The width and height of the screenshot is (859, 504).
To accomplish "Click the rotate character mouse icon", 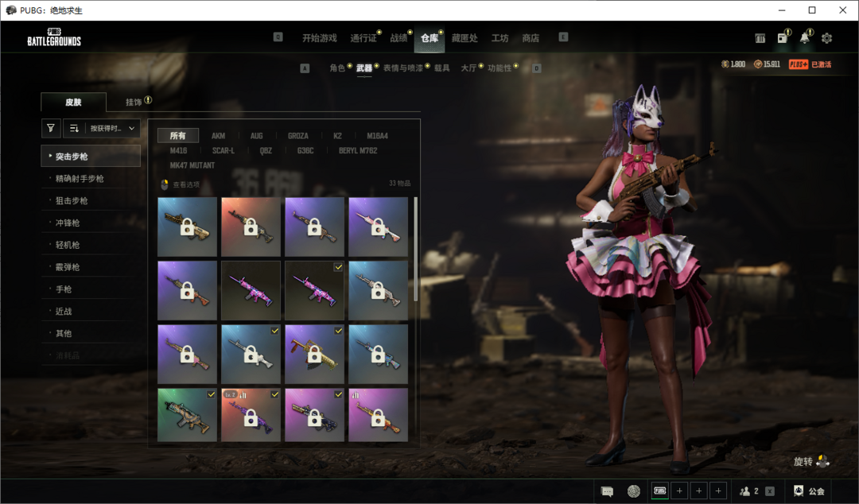I will tap(823, 461).
